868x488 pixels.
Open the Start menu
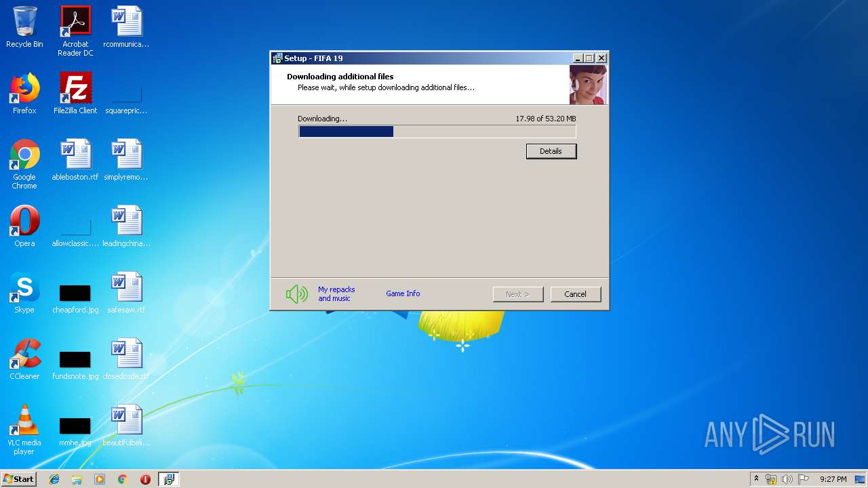(x=19, y=479)
